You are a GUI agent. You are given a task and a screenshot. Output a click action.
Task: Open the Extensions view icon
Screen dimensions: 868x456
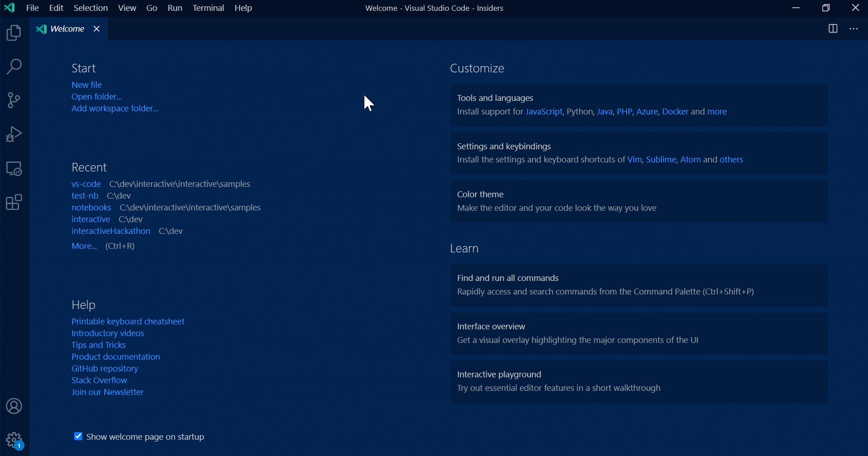pos(14,203)
